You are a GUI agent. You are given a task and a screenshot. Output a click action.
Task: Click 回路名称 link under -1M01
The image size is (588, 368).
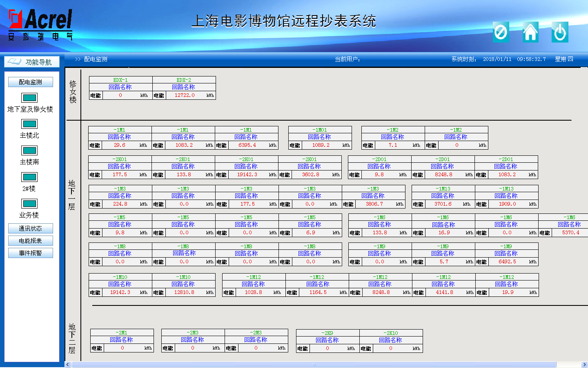point(320,137)
